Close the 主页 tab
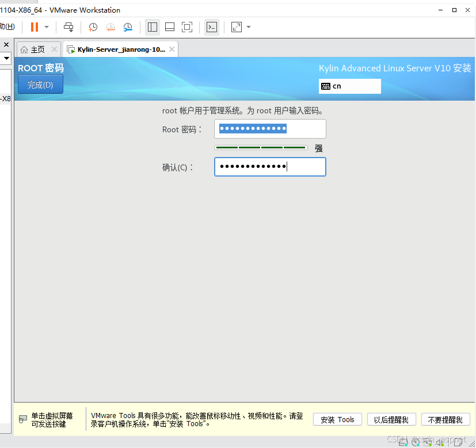Image resolution: width=476 pixels, height=448 pixels. click(54, 49)
